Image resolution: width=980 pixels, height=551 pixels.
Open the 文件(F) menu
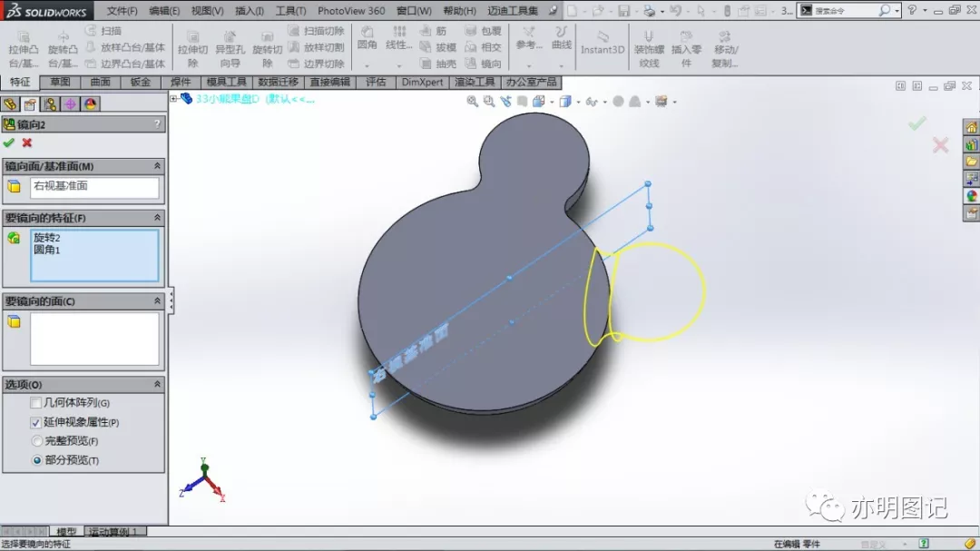pyautogui.click(x=122, y=11)
